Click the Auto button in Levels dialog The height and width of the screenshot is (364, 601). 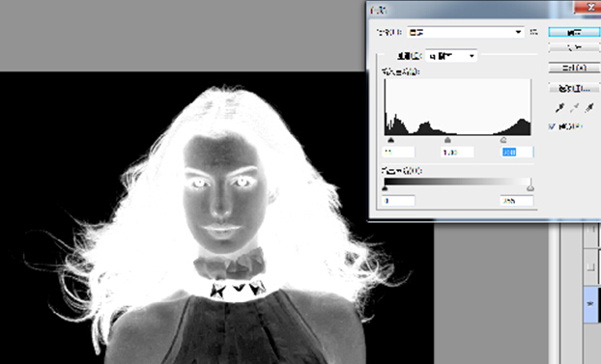coord(574,68)
